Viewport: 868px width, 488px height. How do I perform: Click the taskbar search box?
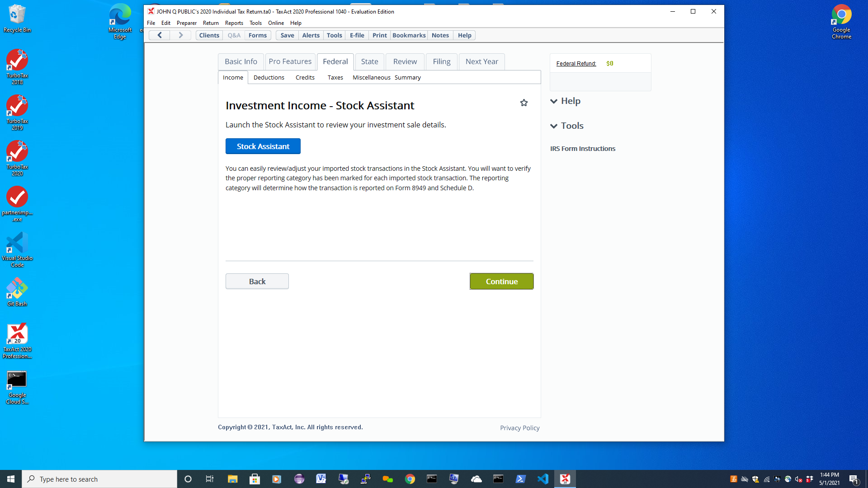(99, 479)
